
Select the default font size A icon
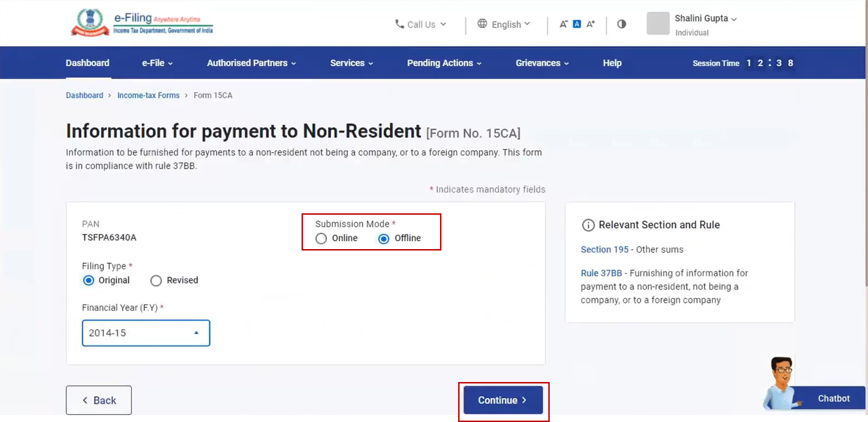tap(577, 24)
